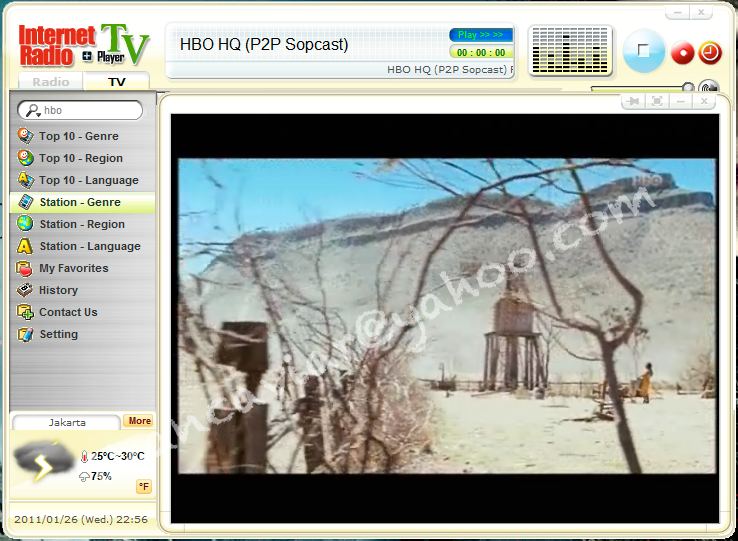
Task: Open Top 10 - Language icon
Action: point(25,180)
